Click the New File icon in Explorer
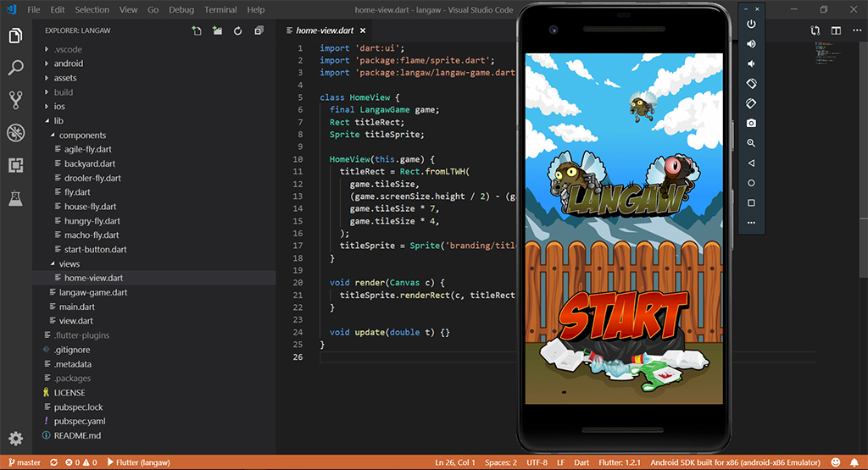 197,31
